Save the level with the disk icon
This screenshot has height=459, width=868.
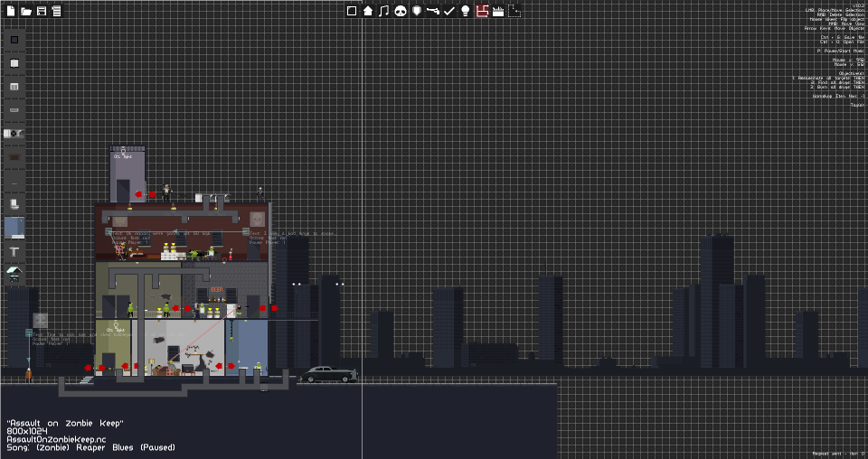[42, 11]
